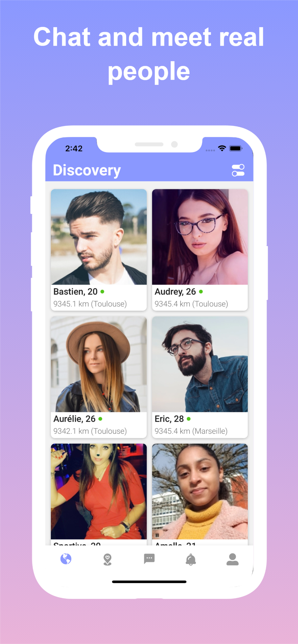Tap the name label Audrey, 26

[x=175, y=292]
